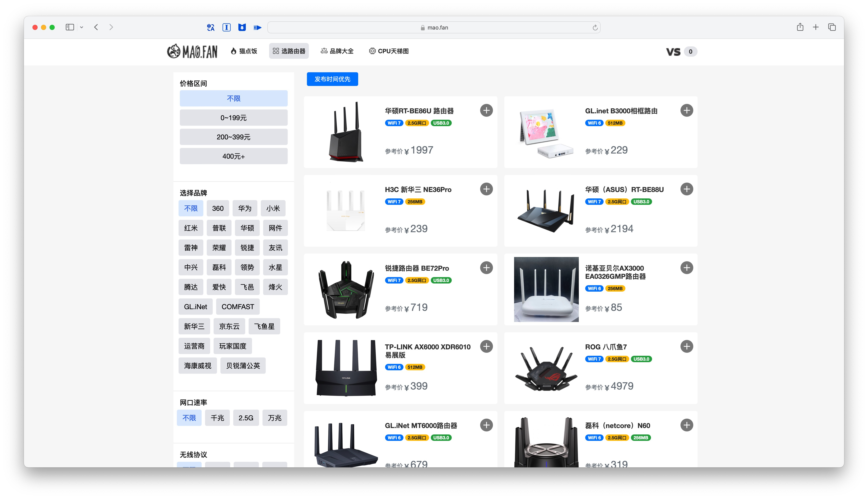Filter by brand 360
The width and height of the screenshot is (868, 499).
218,208
